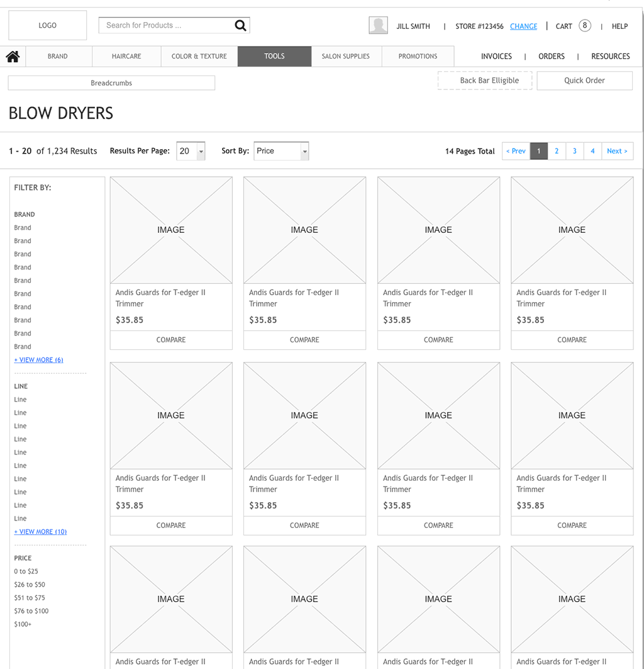Screen dimensions: 644x669
Task: Click the Next pagination button
Action: [x=617, y=151]
